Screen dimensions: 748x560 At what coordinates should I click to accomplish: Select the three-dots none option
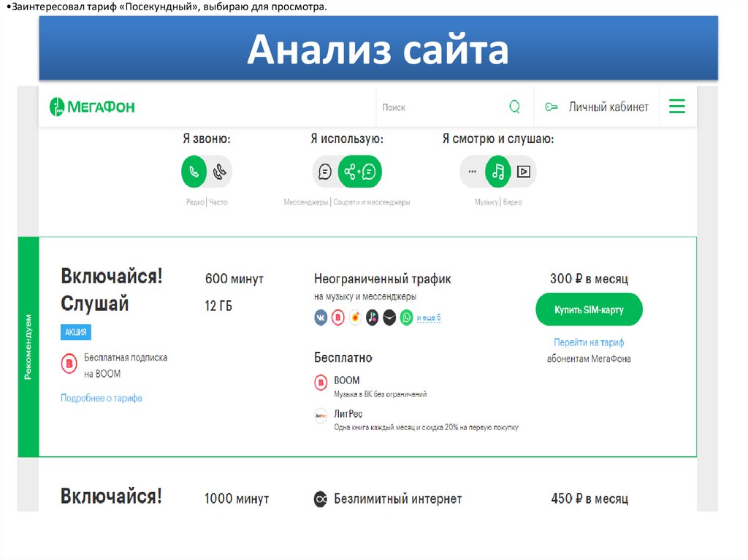point(473,172)
